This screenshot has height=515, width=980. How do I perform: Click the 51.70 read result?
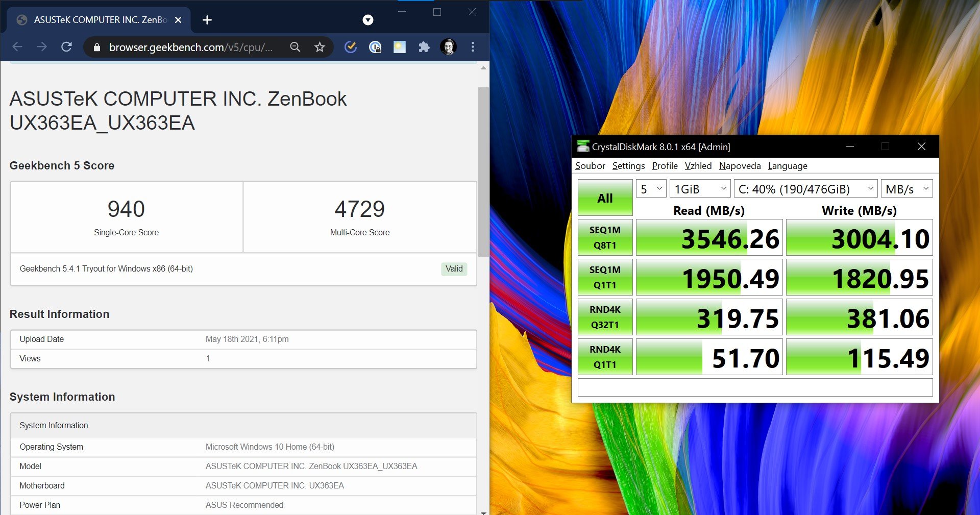point(709,357)
